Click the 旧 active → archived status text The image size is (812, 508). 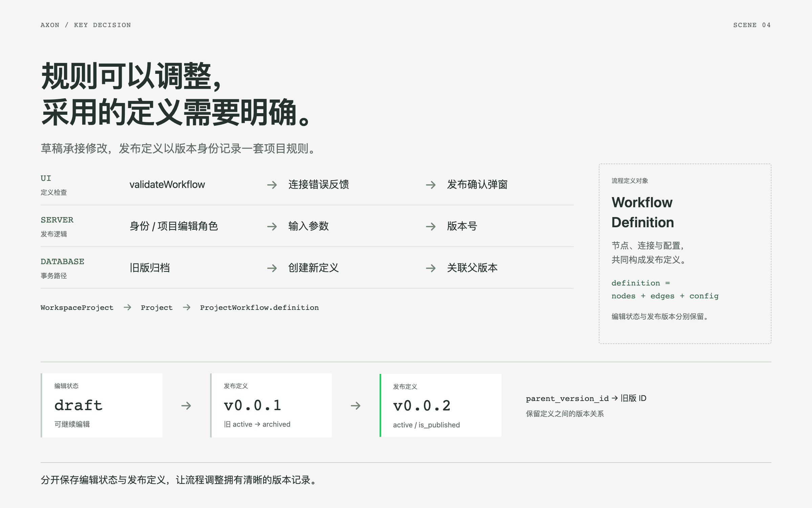257,424
